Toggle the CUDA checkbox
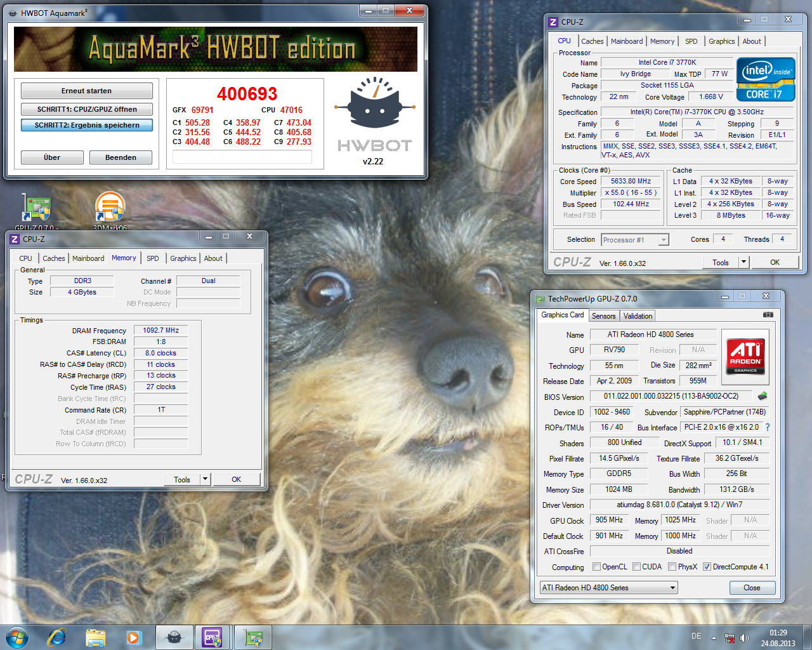The height and width of the screenshot is (650, 812). pyautogui.click(x=636, y=567)
